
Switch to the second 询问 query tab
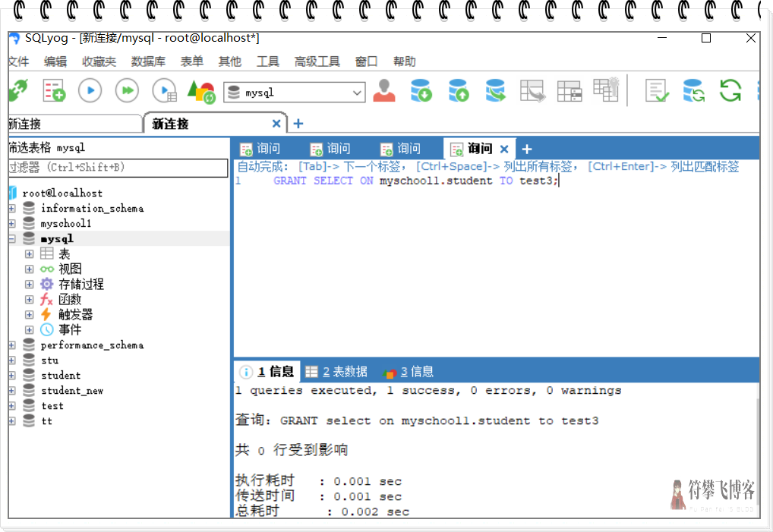(x=330, y=148)
